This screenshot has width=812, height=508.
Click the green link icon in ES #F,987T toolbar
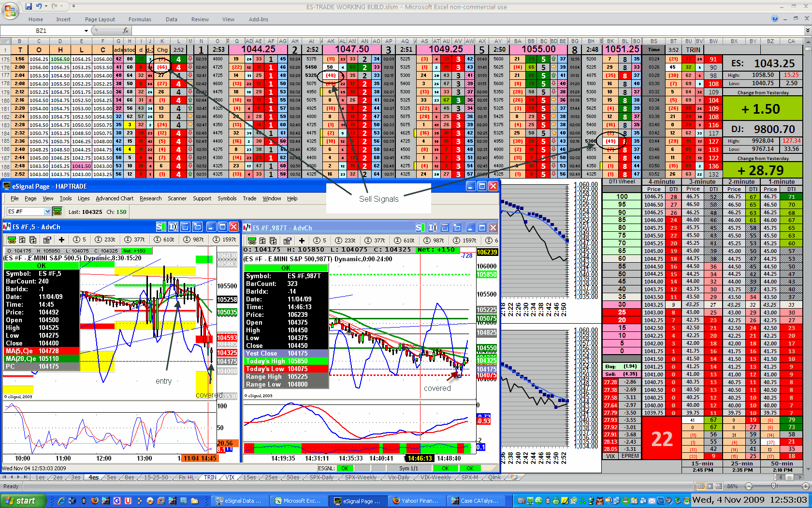point(252,240)
